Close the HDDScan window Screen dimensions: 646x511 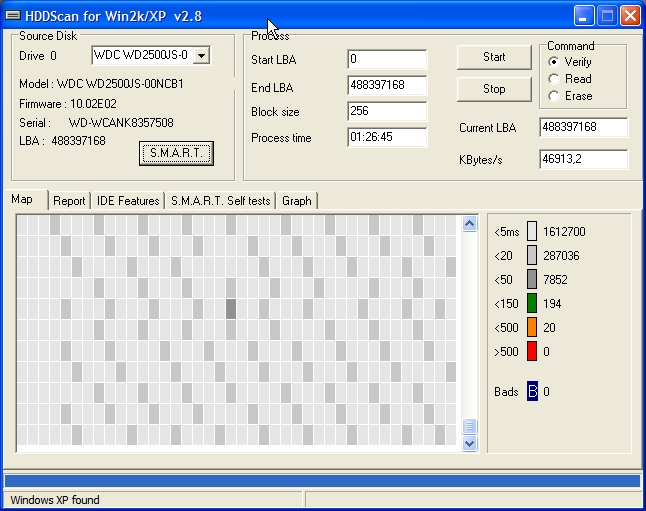pos(630,16)
